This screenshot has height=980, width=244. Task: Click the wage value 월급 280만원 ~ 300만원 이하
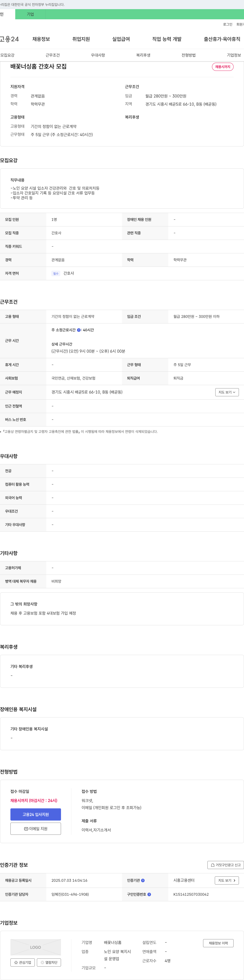(x=196, y=317)
